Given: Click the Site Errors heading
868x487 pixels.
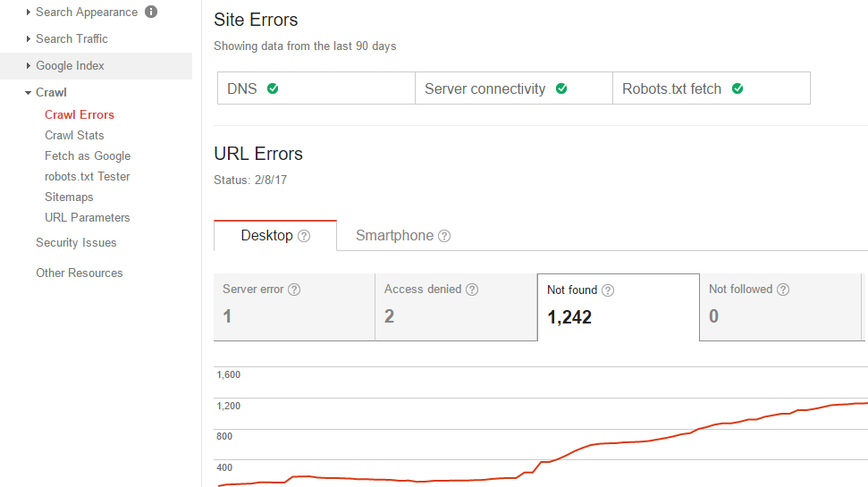Looking at the screenshot, I should point(256,20).
